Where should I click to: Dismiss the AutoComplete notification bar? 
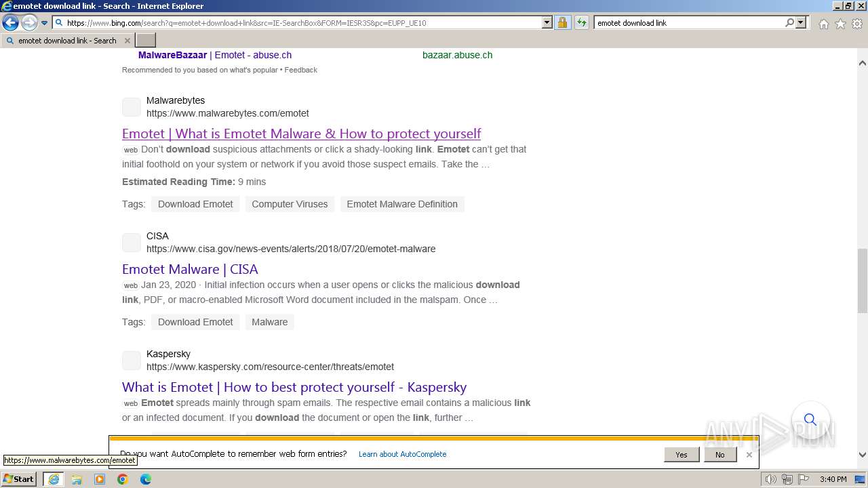(x=749, y=455)
